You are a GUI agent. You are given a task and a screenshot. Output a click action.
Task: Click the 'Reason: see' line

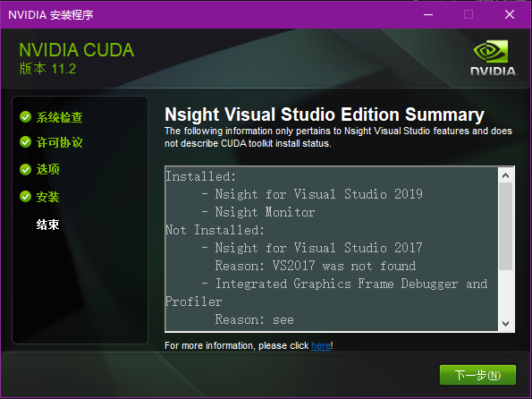[255, 319]
